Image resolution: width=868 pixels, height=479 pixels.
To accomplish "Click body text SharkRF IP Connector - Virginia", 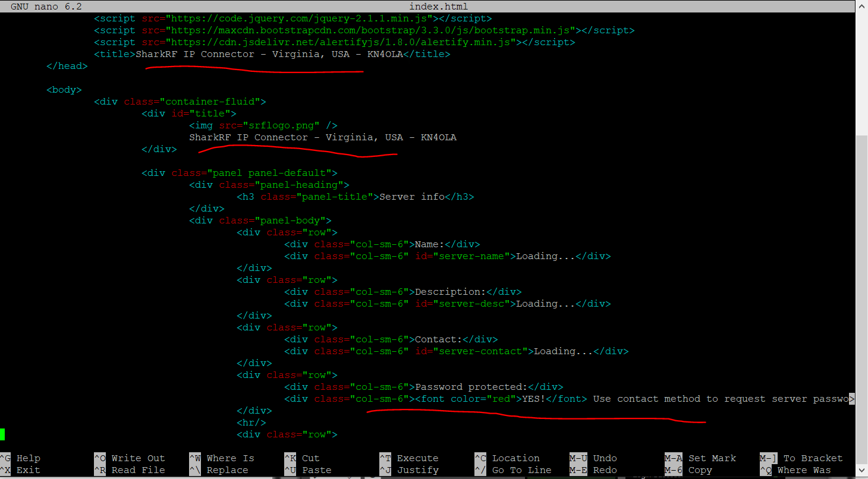I will tap(323, 137).
